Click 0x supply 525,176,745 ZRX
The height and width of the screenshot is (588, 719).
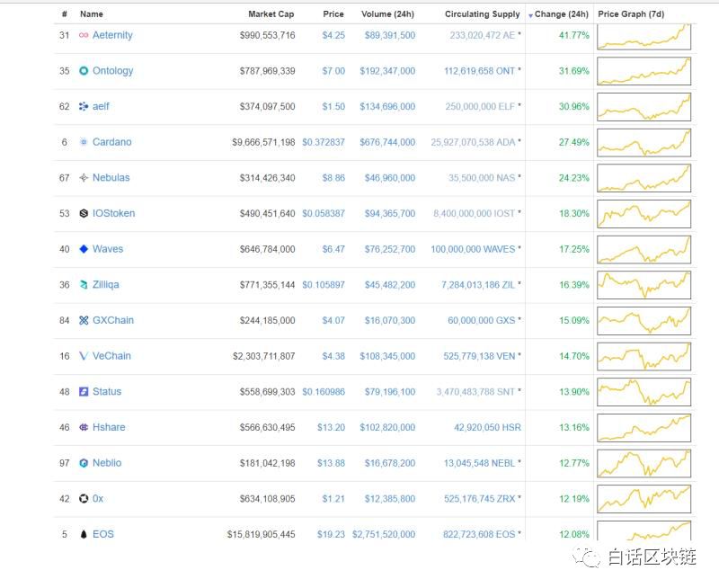(479, 499)
